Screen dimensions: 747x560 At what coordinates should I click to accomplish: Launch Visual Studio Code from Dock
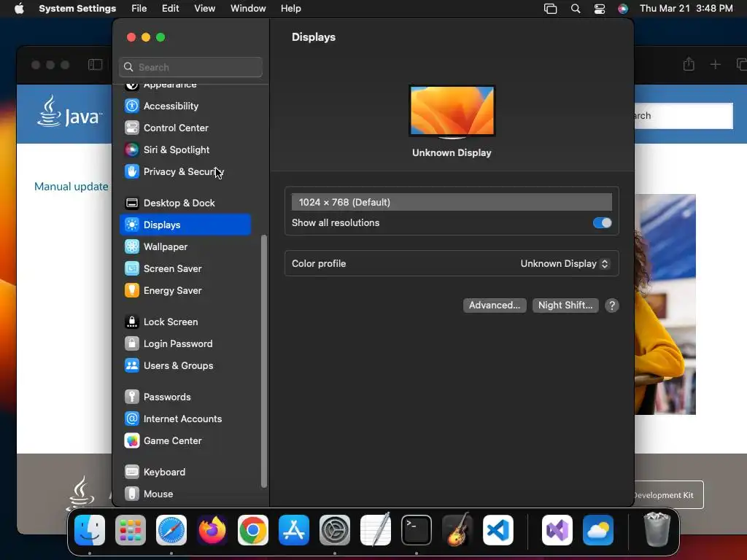[x=498, y=530]
